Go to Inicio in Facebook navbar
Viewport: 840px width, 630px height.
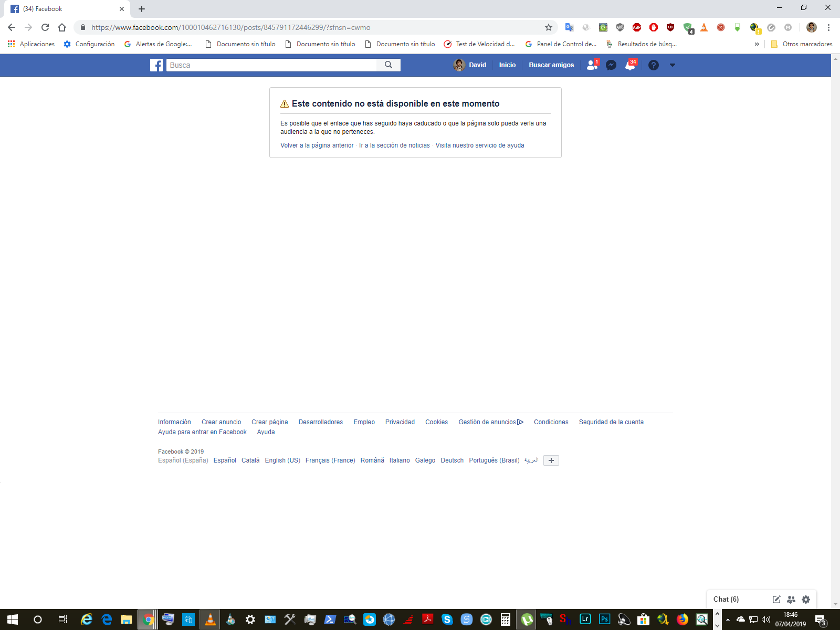507,65
